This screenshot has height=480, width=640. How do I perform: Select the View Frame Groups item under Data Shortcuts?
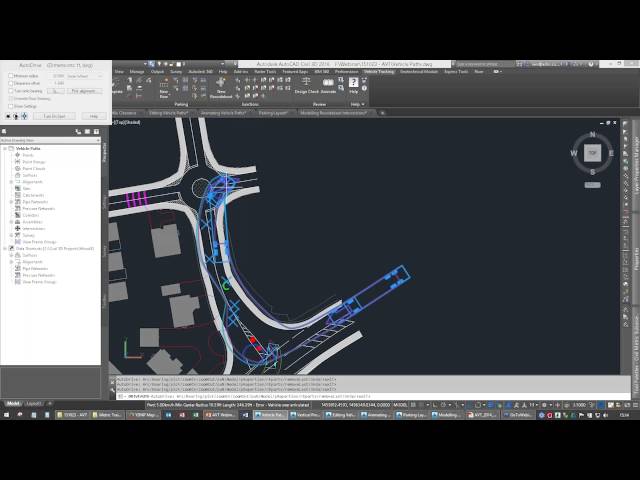tap(39, 282)
